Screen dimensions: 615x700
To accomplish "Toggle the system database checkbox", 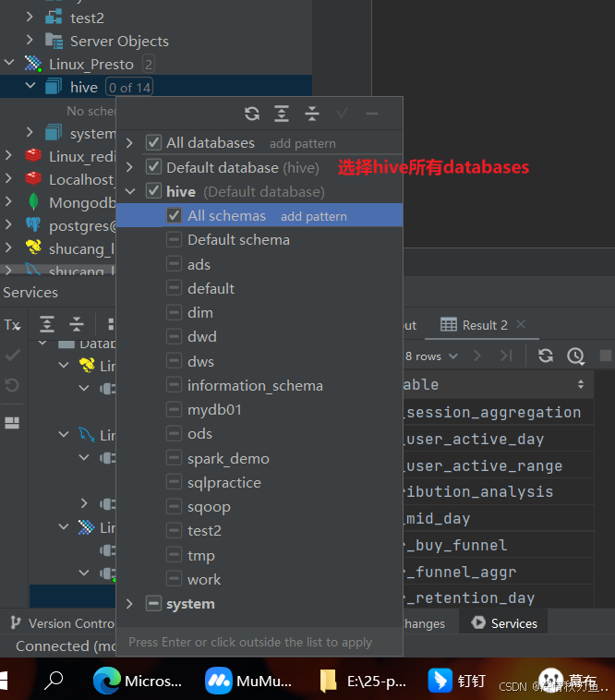I will pyautogui.click(x=153, y=604).
